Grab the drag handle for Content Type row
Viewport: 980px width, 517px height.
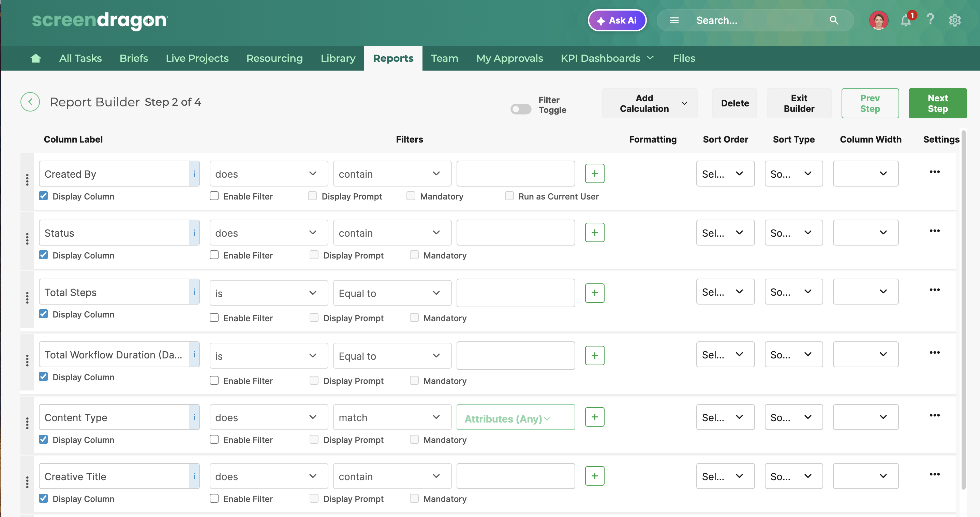pos(27,423)
